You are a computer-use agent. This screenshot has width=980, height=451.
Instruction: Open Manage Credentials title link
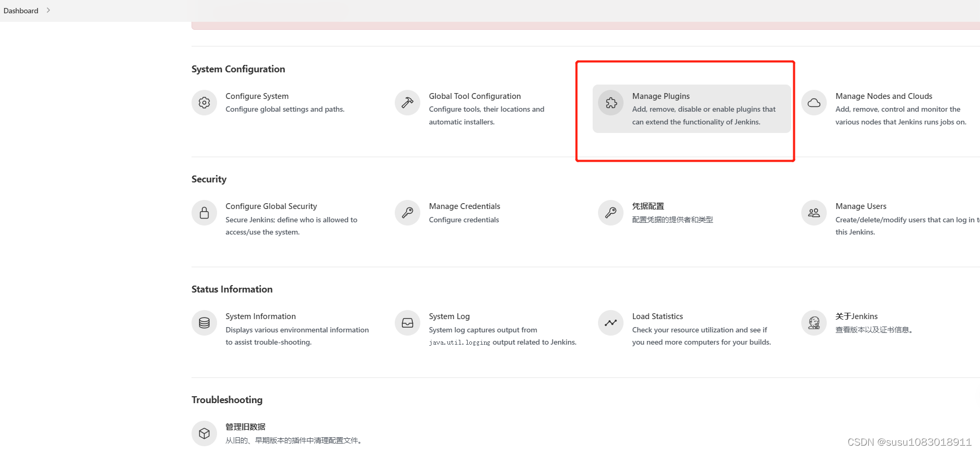[464, 206]
